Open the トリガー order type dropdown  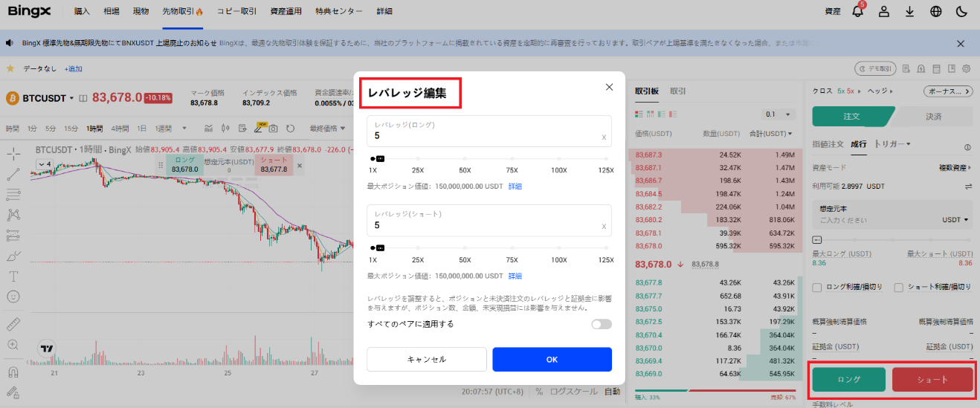pyautogui.click(x=893, y=143)
